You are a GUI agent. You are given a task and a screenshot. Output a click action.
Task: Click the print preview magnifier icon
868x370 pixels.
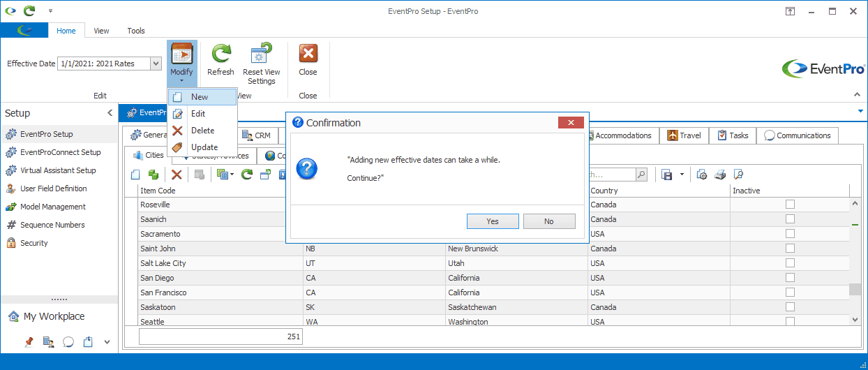(738, 175)
